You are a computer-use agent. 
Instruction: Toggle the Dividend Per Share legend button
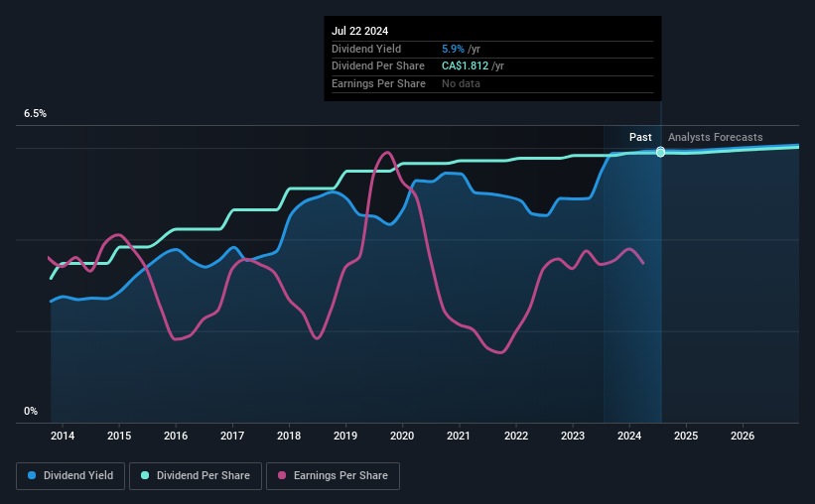(x=196, y=476)
